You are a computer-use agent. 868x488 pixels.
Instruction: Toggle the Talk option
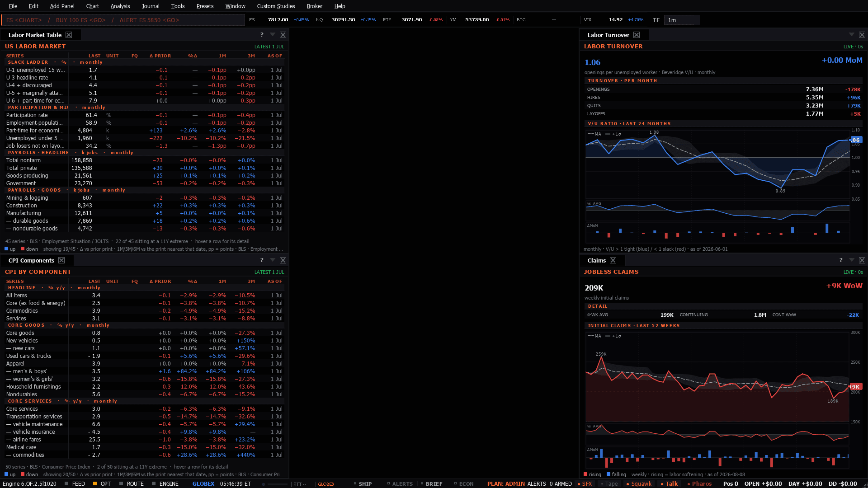(669, 484)
